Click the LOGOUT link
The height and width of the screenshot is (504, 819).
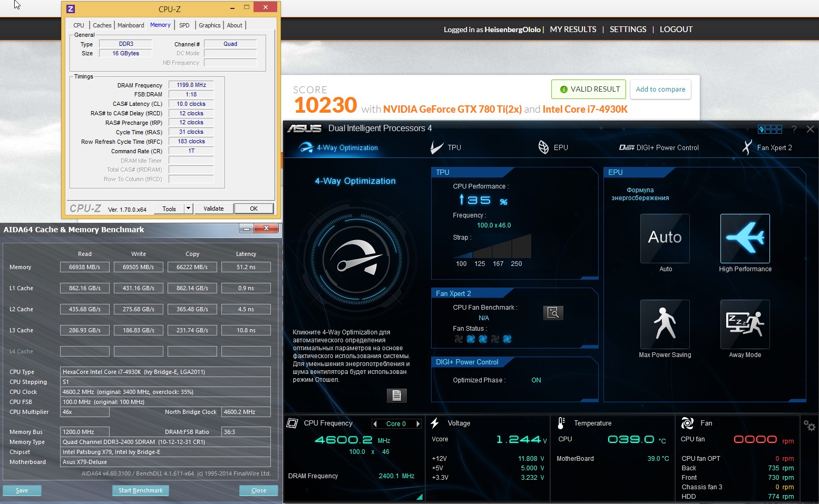pos(676,29)
